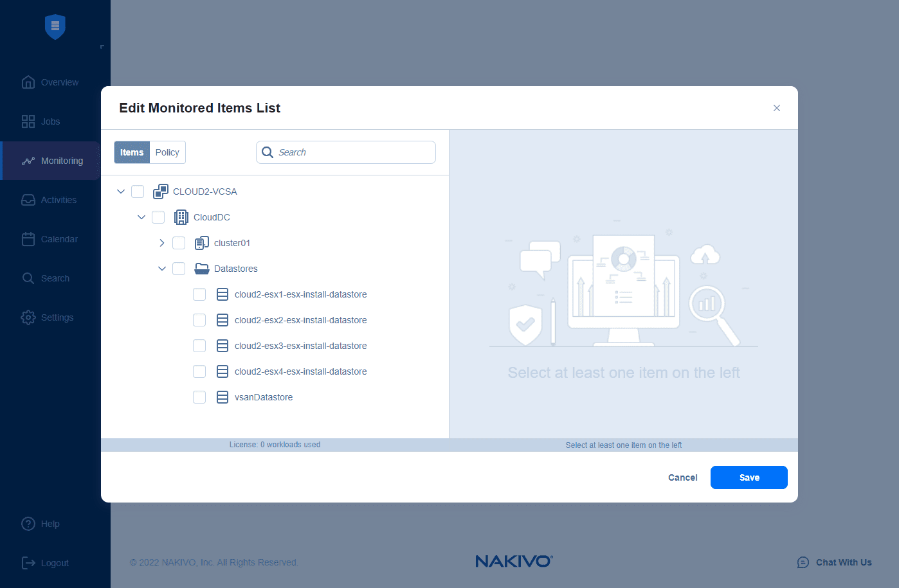The height and width of the screenshot is (588, 899).
Task: Click the Chat With Us bubble icon
Action: coord(803,562)
